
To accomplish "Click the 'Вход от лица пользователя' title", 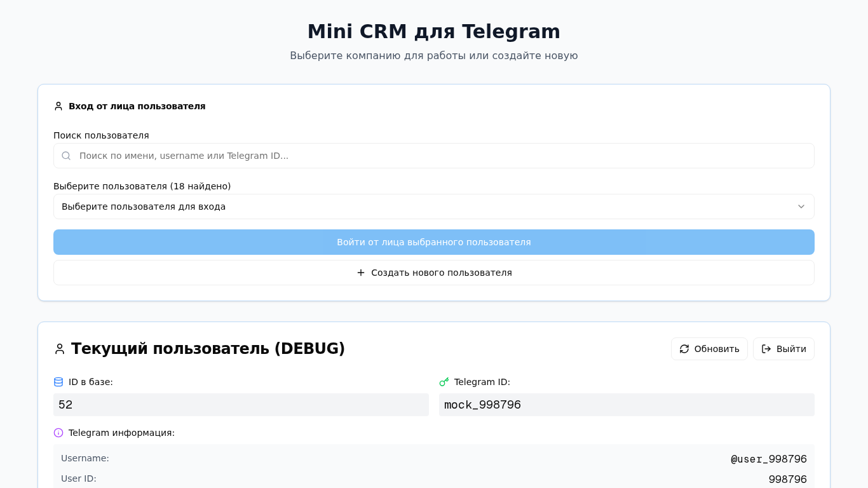I will (137, 106).
